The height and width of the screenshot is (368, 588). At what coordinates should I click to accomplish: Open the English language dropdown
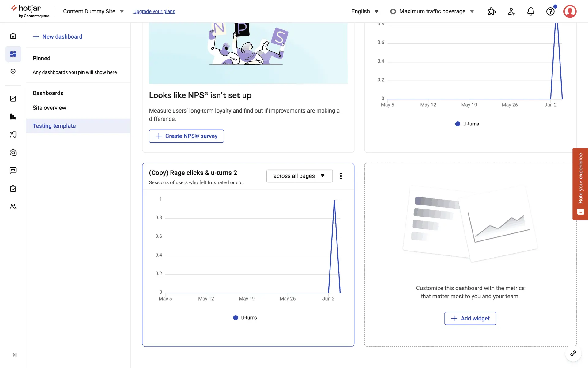tap(364, 11)
